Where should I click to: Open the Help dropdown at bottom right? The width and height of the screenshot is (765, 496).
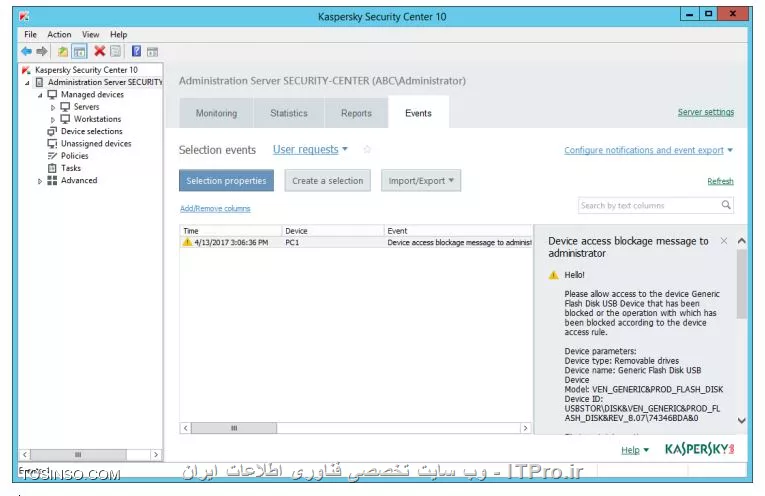pyautogui.click(x=635, y=450)
